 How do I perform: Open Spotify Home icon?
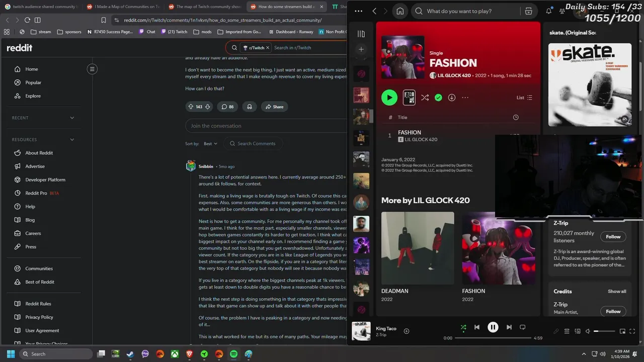(400, 11)
